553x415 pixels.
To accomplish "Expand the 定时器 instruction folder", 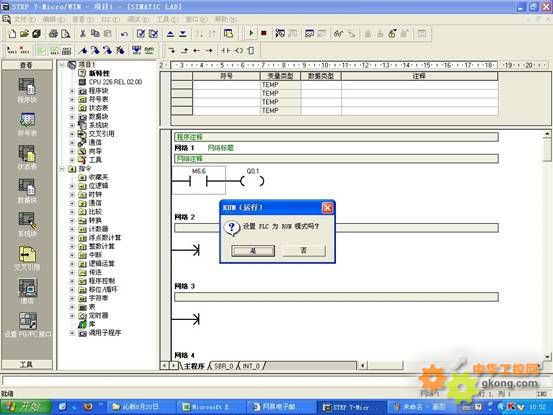I will coord(72,316).
